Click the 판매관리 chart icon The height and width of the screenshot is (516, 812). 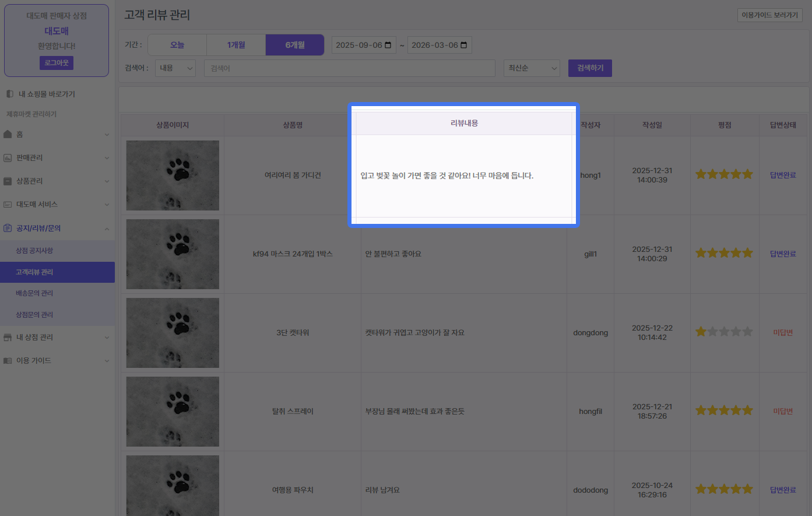[x=8, y=158]
